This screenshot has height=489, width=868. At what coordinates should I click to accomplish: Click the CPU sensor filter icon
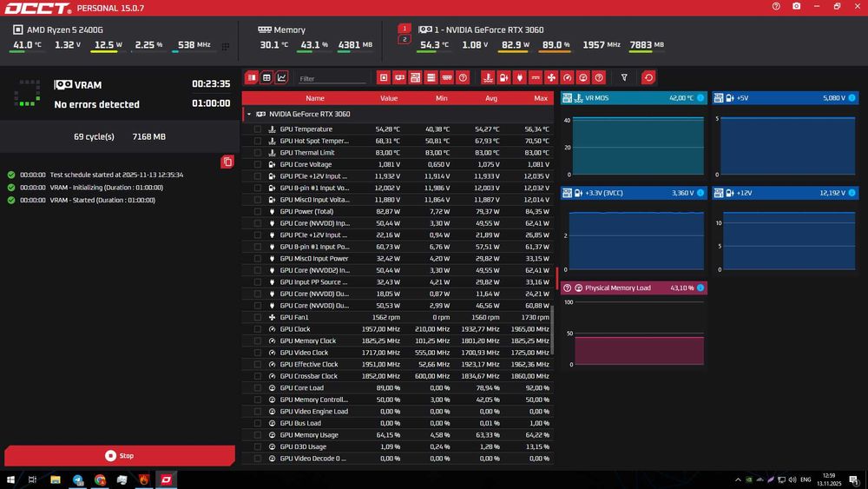[x=384, y=77]
